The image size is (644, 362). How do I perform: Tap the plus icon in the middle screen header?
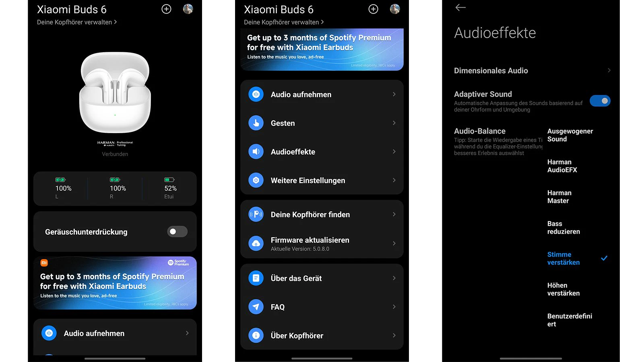(374, 9)
